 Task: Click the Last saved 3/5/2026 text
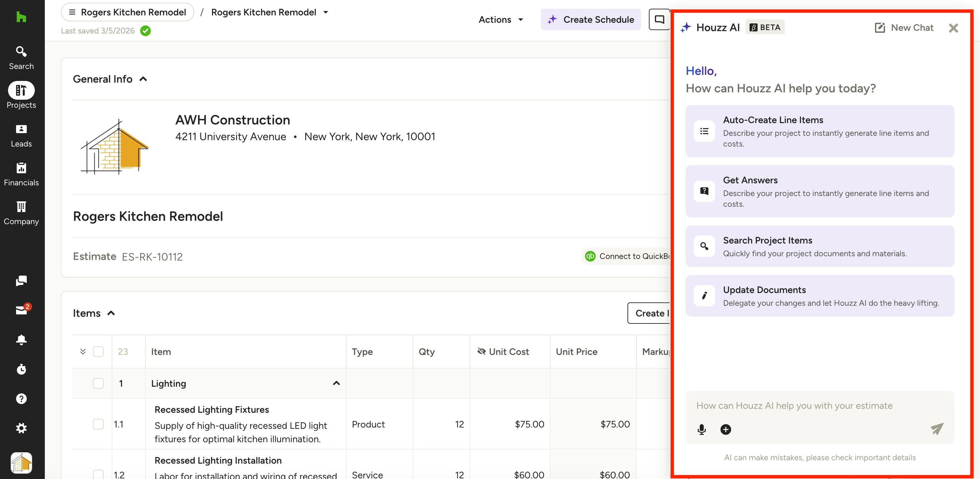(98, 31)
